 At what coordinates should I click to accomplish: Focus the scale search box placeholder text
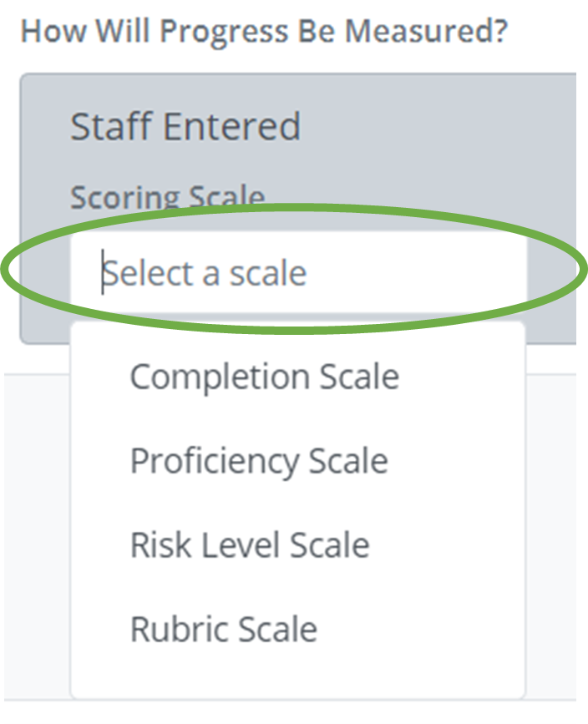[205, 273]
